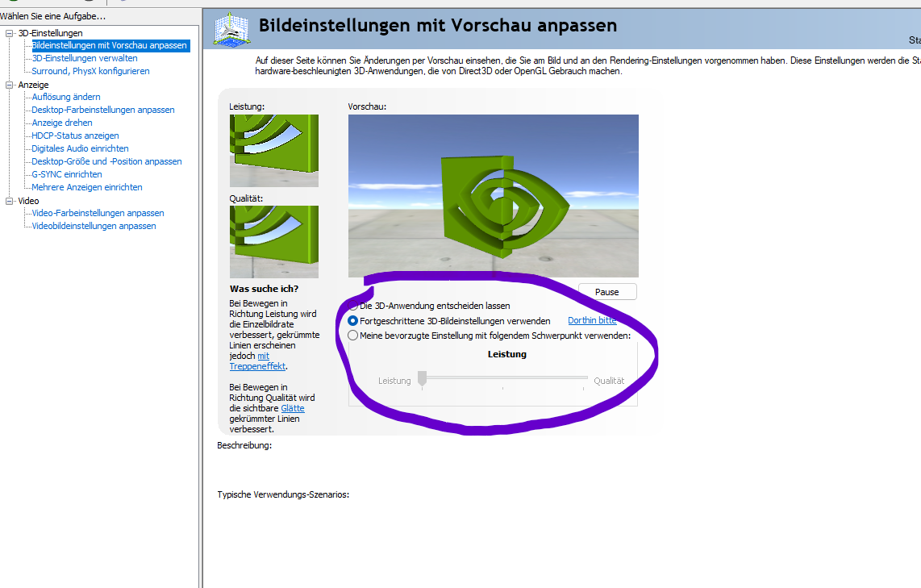Click the 3D settings header icon
921x588 pixels.
232,29
